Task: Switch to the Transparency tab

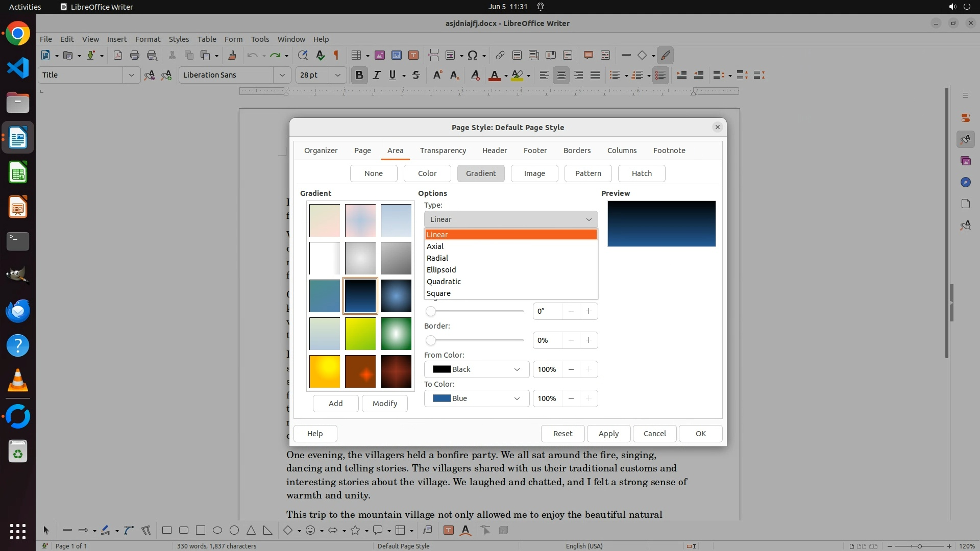Action: click(x=443, y=151)
